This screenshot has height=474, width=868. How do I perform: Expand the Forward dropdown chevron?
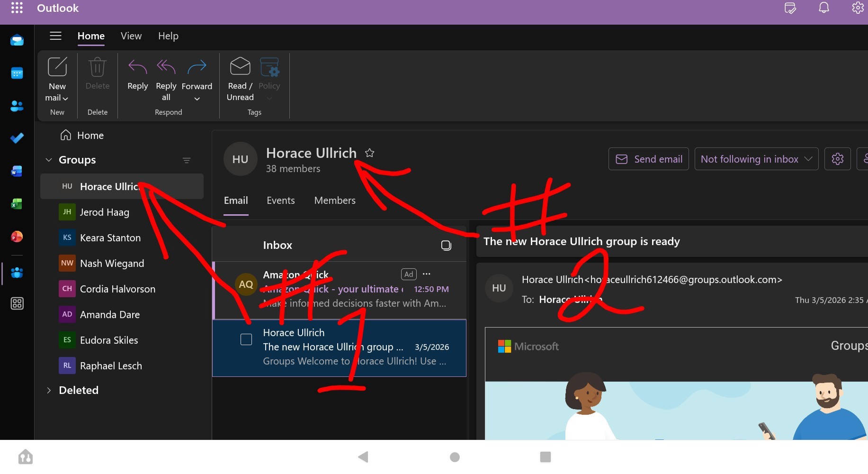click(x=197, y=99)
